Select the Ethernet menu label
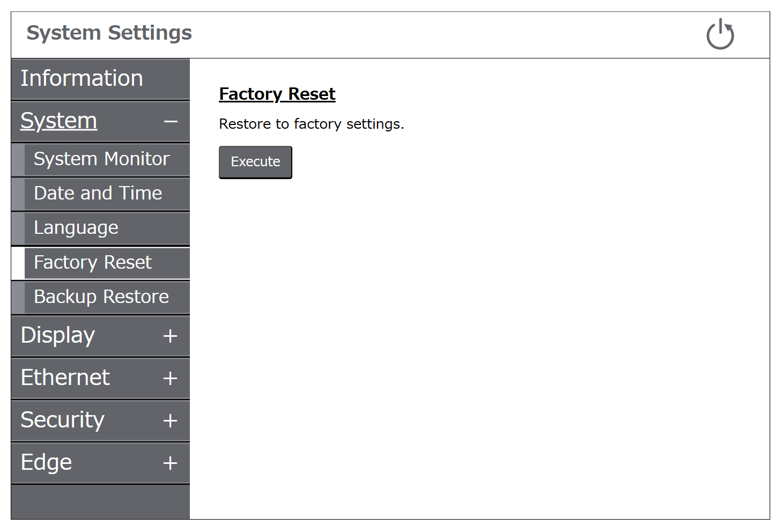 point(65,378)
